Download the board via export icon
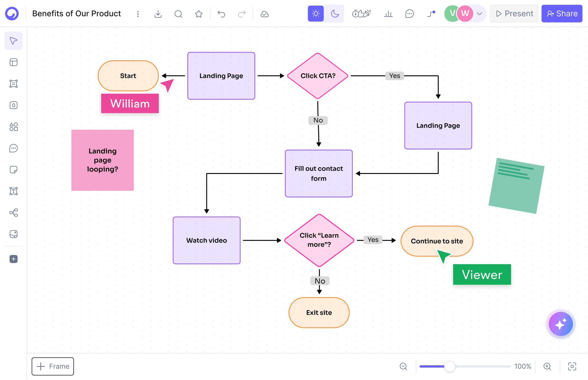This screenshot has height=380, width=588. click(158, 14)
